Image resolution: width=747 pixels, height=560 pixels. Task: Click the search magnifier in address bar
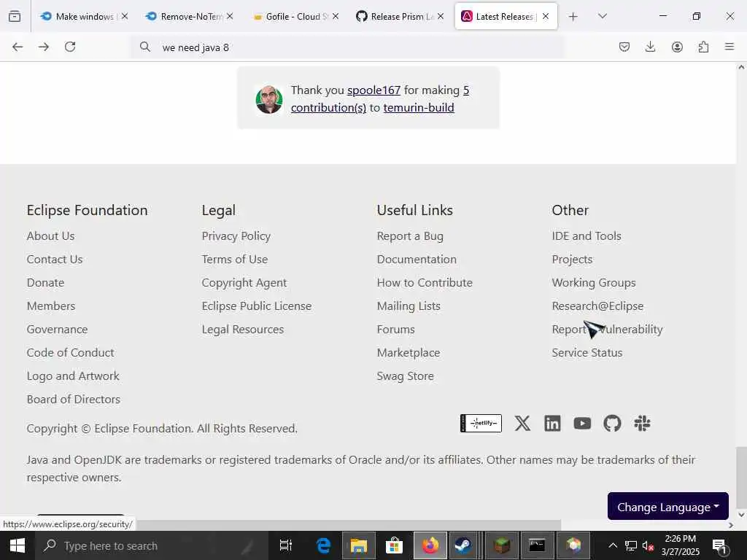coord(145,47)
